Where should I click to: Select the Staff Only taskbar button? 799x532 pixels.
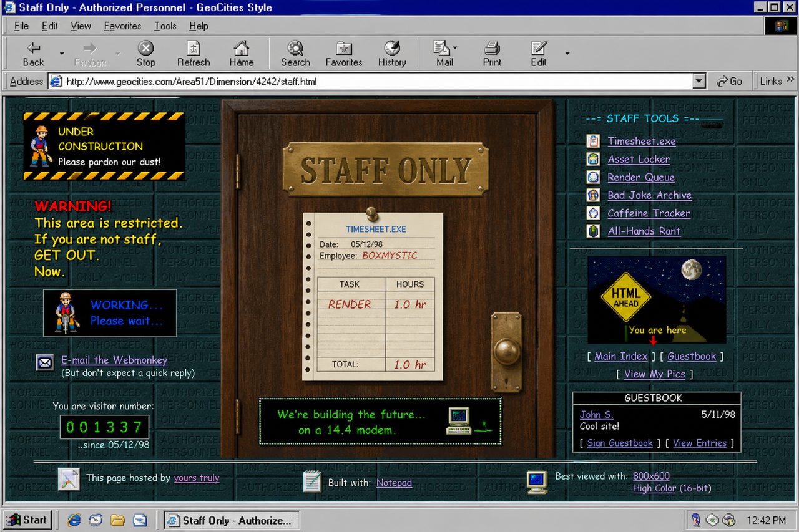tap(232, 520)
